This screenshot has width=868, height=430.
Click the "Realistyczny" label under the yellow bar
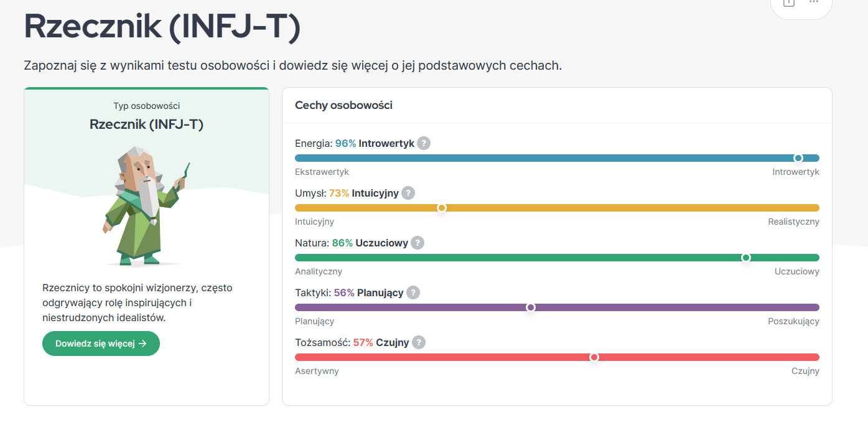click(793, 222)
